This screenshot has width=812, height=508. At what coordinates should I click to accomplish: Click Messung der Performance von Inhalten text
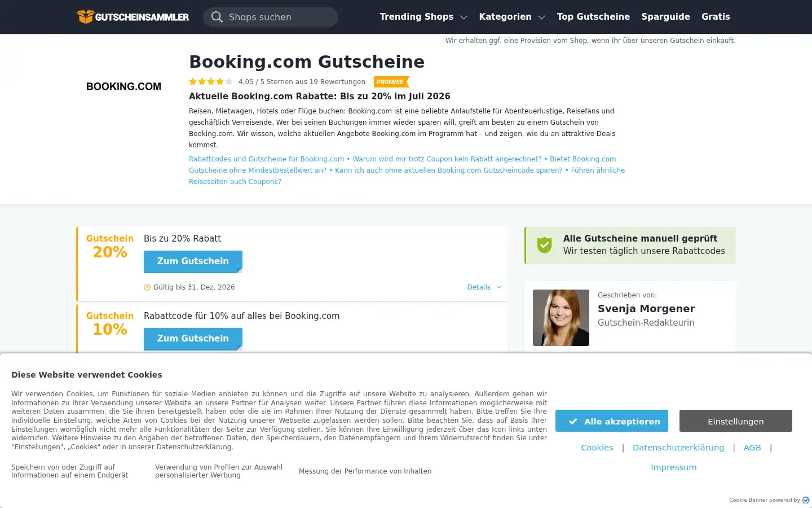pyautogui.click(x=365, y=471)
